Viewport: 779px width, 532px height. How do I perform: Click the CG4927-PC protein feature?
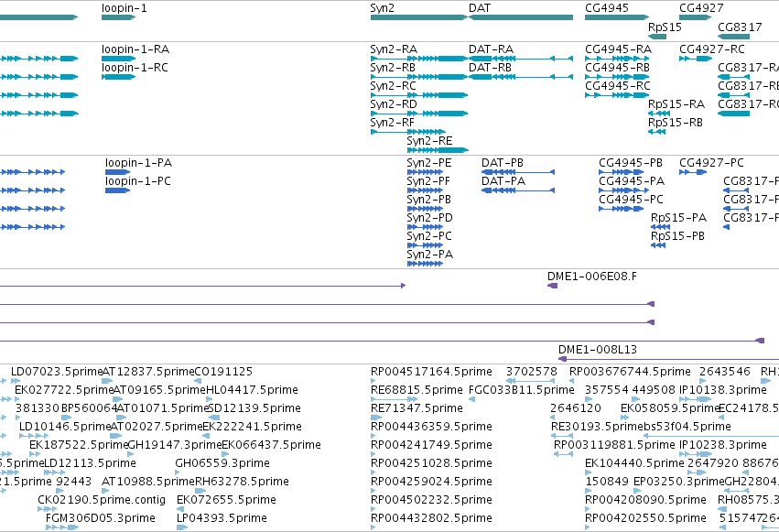click(x=693, y=172)
